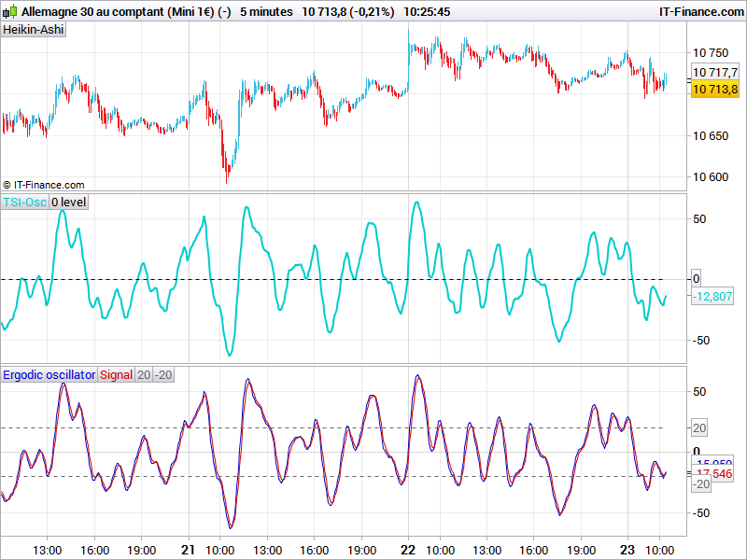Screen dimensions: 747x560
Task: Click the -20 level box on ergodic axis
Action: click(701, 484)
